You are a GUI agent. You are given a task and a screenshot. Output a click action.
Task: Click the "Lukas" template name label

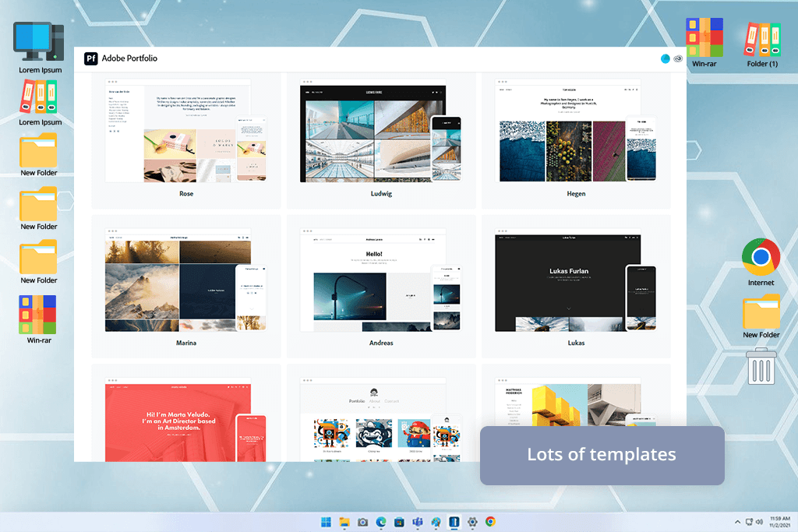576,343
